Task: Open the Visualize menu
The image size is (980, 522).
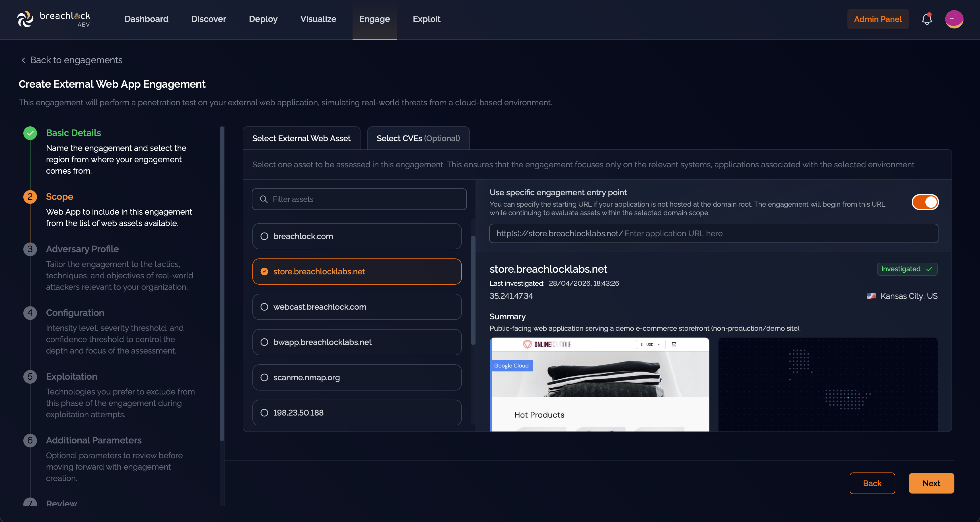Action: pyautogui.click(x=318, y=19)
